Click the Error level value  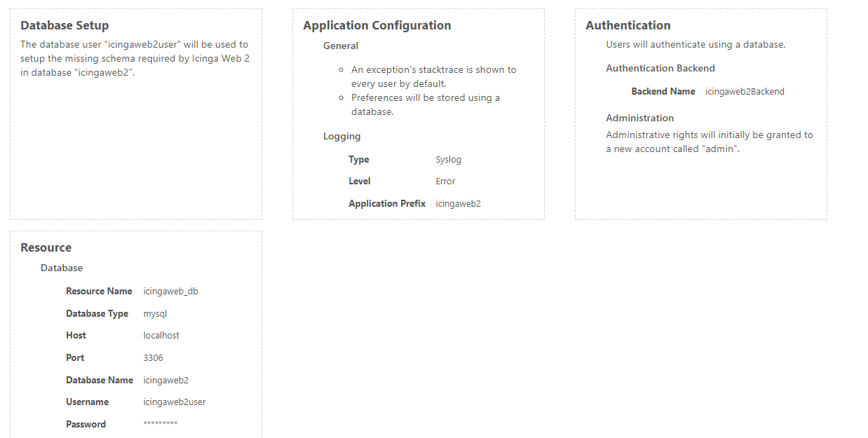point(446,182)
